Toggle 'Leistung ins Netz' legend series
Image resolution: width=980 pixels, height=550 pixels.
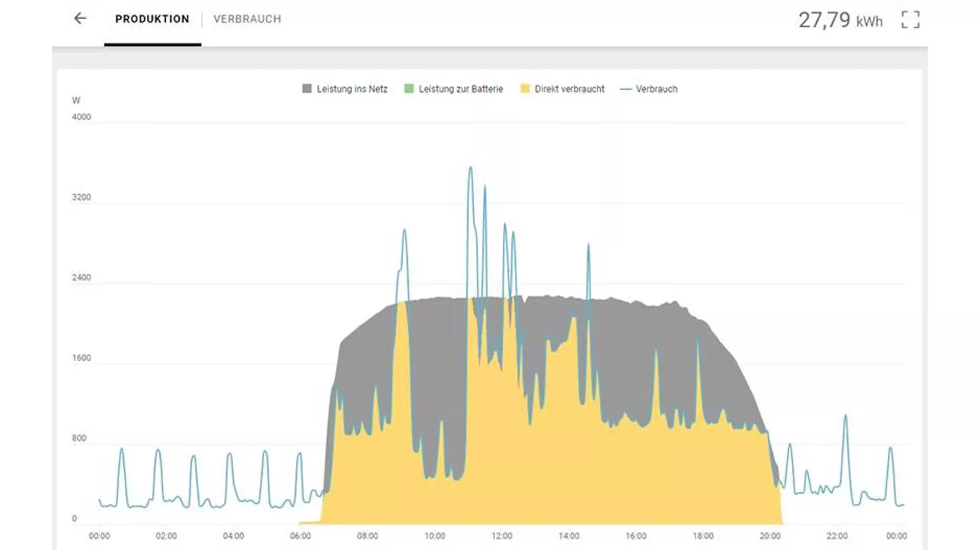(x=345, y=89)
